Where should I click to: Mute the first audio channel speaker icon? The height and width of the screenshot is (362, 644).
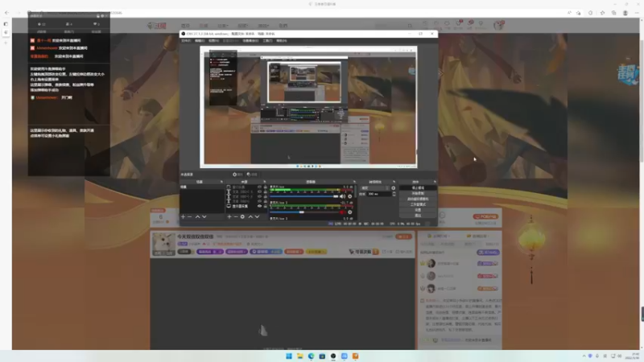pyautogui.click(x=343, y=196)
